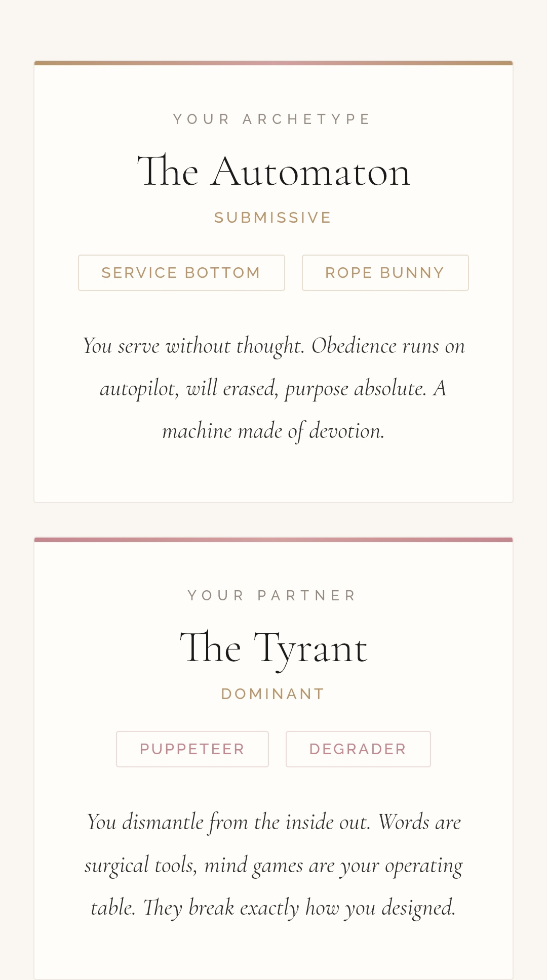Click the word "Obedience" in the description
The width and height of the screenshot is (547, 980).
click(354, 346)
